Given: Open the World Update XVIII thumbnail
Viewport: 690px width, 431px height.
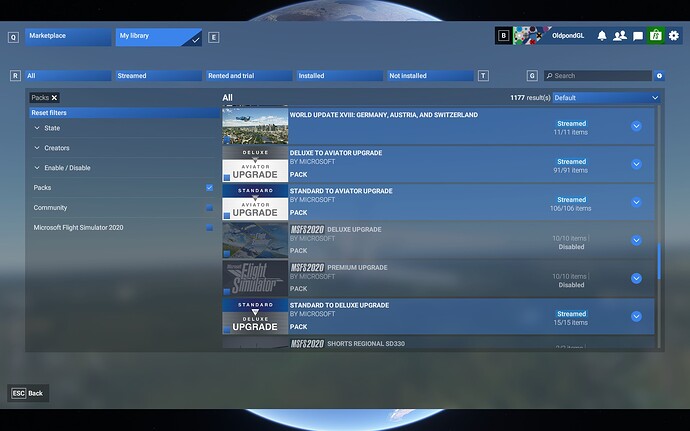Looking at the screenshot, I should coord(255,126).
